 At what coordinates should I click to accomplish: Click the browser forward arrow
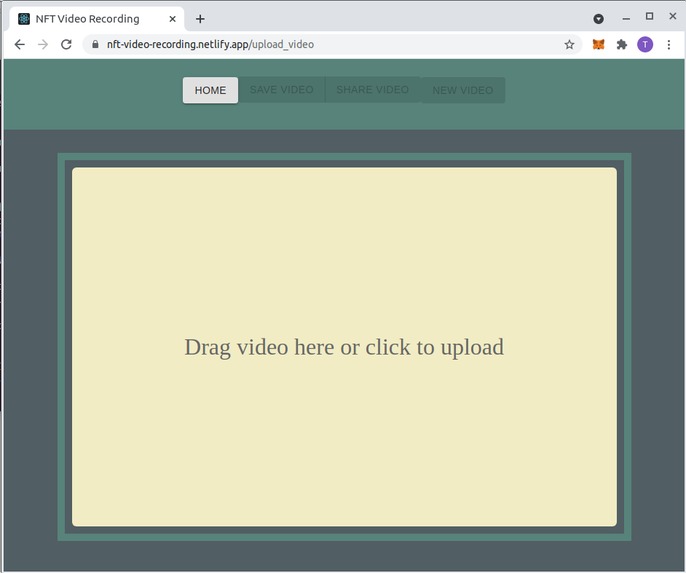click(x=43, y=44)
